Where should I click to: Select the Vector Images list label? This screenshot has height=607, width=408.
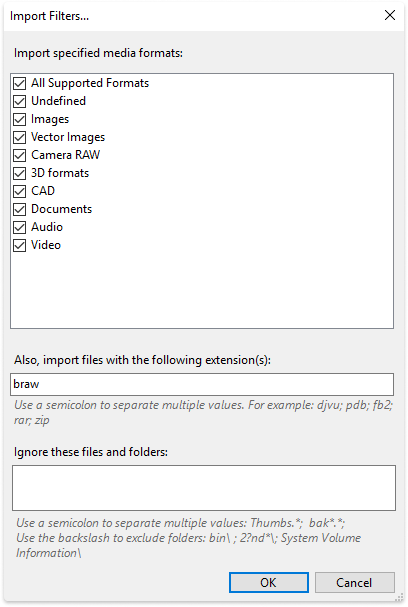(x=68, y=137)
